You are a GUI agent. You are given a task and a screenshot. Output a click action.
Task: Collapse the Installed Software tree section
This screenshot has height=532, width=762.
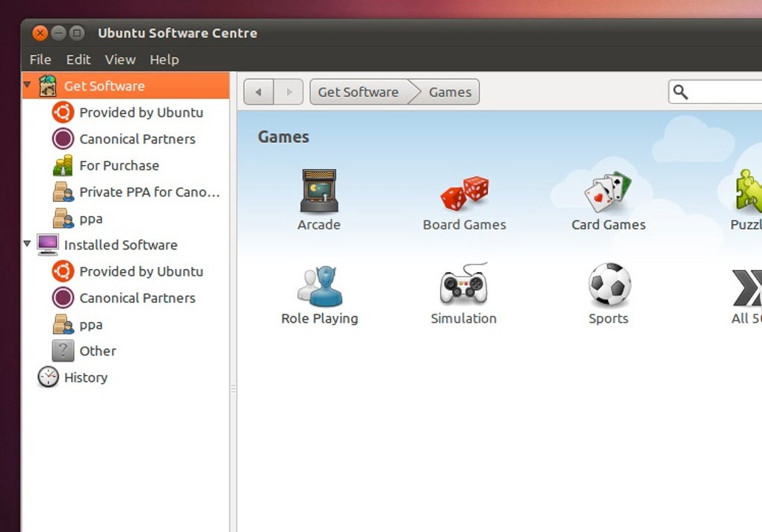tap(27, 244)
